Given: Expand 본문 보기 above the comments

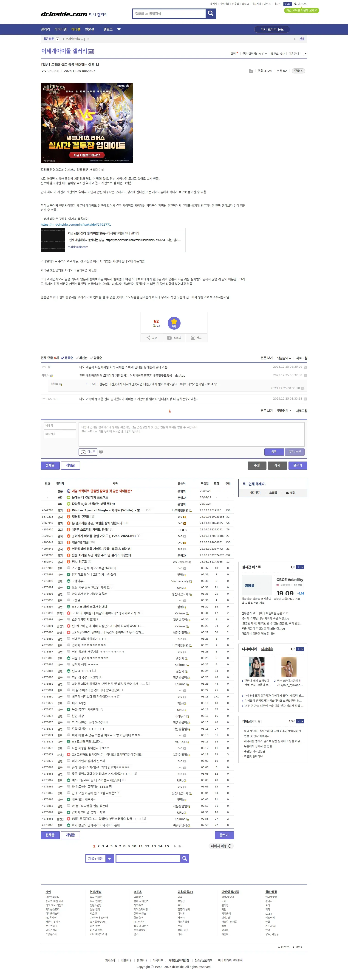Looking at the screenshot, I should (x=266, y=358).
